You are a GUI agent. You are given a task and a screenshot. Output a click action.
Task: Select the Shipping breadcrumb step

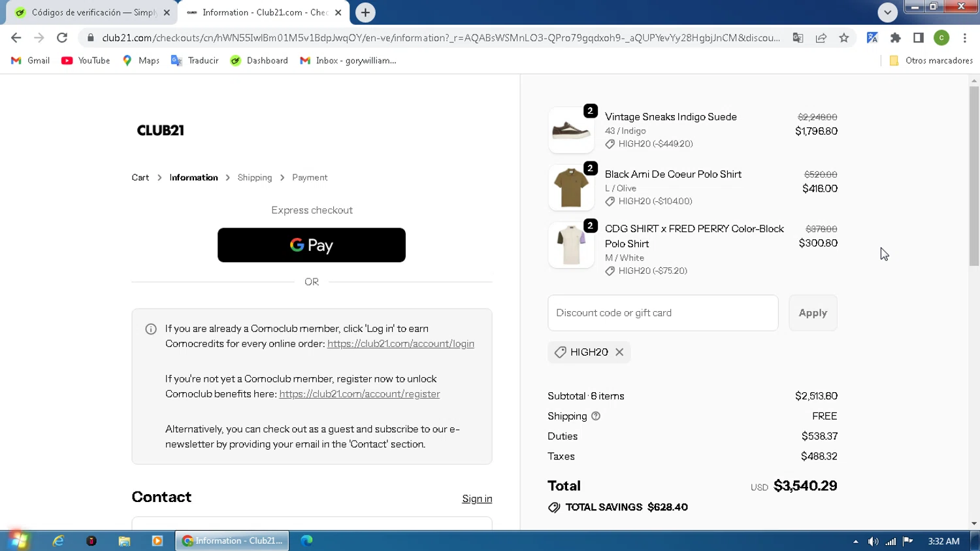tap(255, 178)
